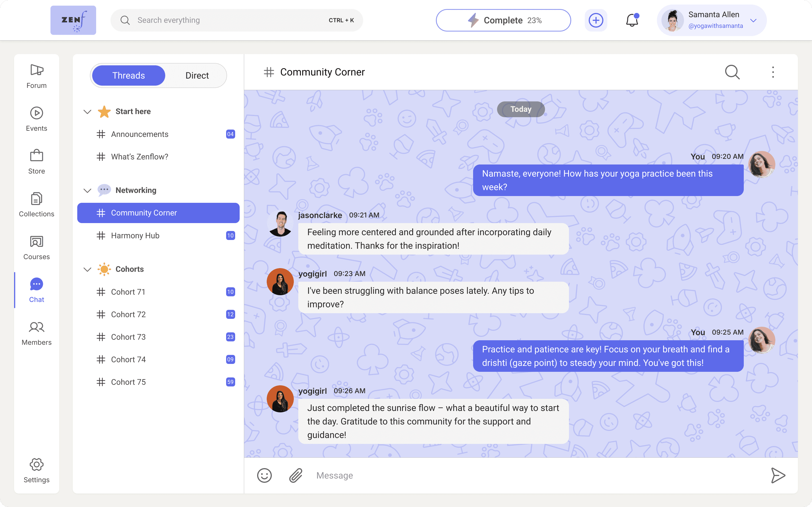Screen dimensions: 812x507
Task: Expand the profile dropdown for Samanta Allen
Action: pyautogui.click(x=754, y=21)
